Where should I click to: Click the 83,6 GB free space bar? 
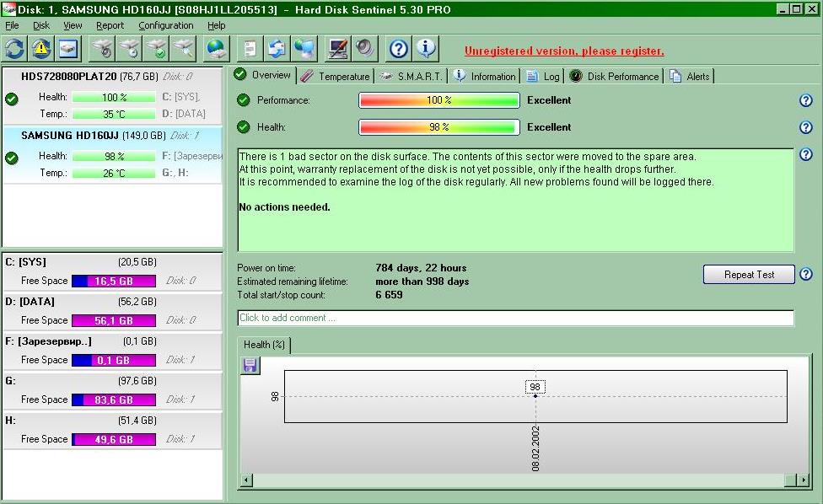[113, 399]
